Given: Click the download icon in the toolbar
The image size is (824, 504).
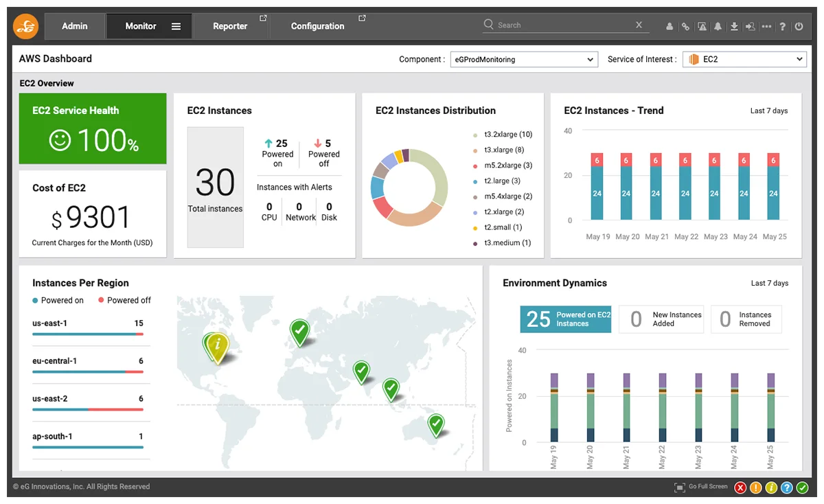Looking at the screenshot, I should (x=734, y=27).
